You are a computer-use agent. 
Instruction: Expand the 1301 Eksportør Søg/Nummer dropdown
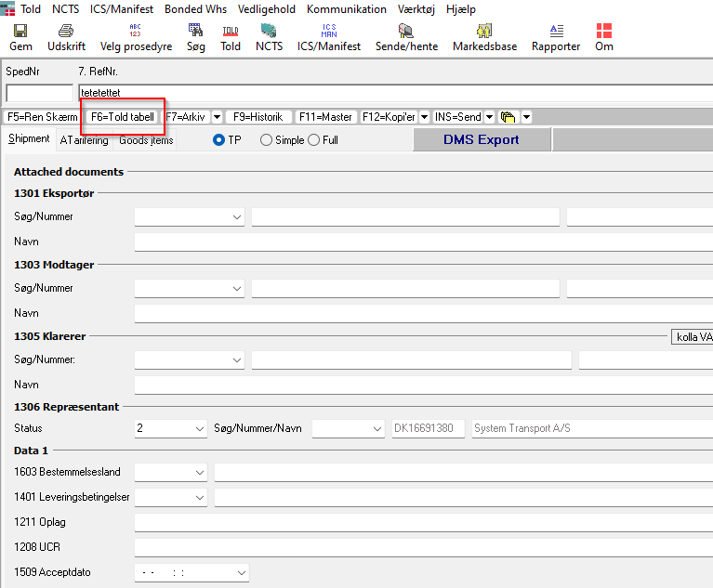(x=236, y=217)
